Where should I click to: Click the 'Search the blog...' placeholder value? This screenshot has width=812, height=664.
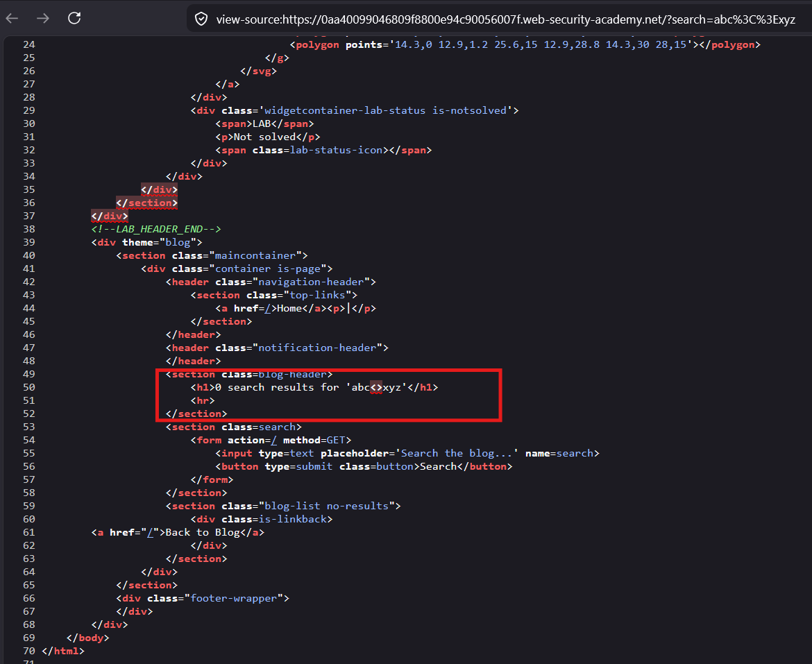click(457, 453)
